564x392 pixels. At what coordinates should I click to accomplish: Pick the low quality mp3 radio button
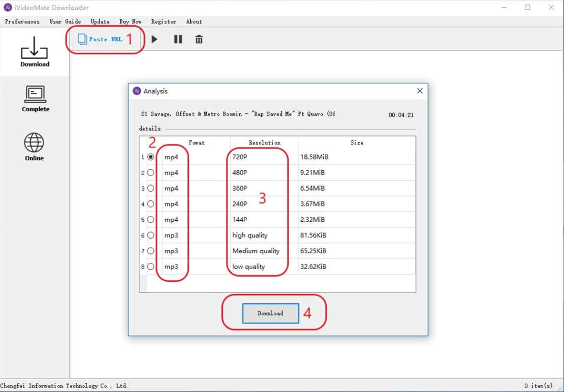pyautogui.click(x=151, y=266)
